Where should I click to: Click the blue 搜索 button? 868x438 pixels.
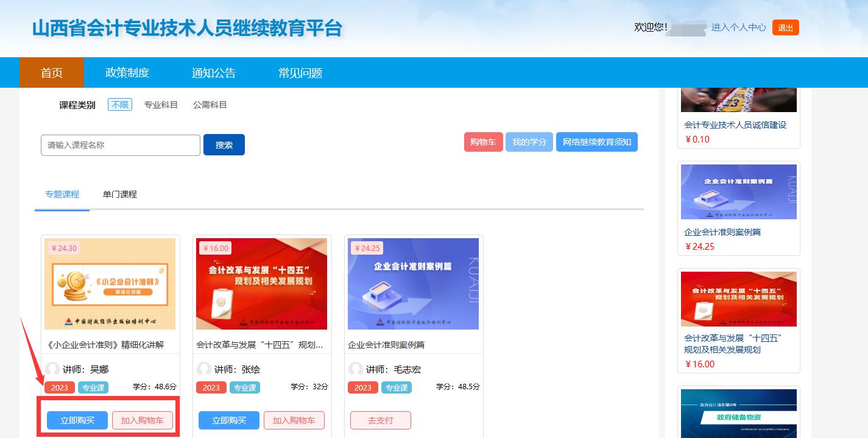click(224, 145)
